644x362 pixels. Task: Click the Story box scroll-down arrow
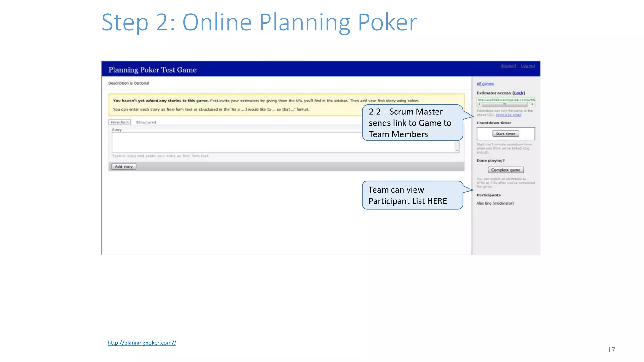point(457,150)
